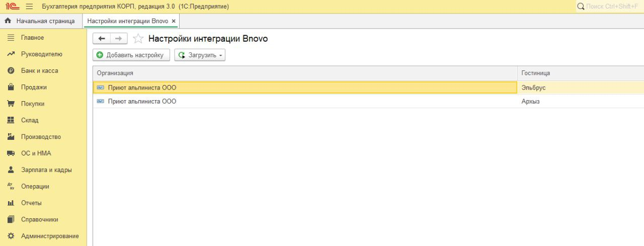Select Приют альпиниста ООО in Эльбрус row
The width and height of the screenshot is (644, 246).
click(x=305, y=88)
